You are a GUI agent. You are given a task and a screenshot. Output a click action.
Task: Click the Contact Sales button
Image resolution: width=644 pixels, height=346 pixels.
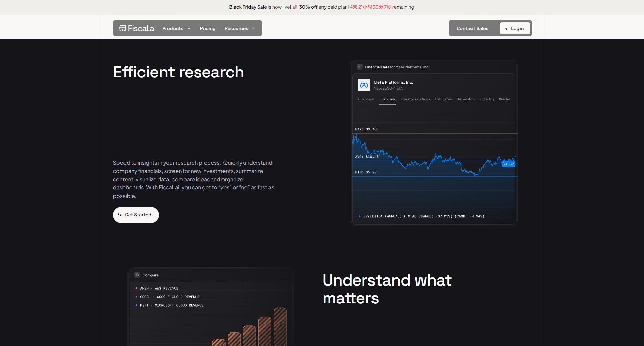click(472, 28)
